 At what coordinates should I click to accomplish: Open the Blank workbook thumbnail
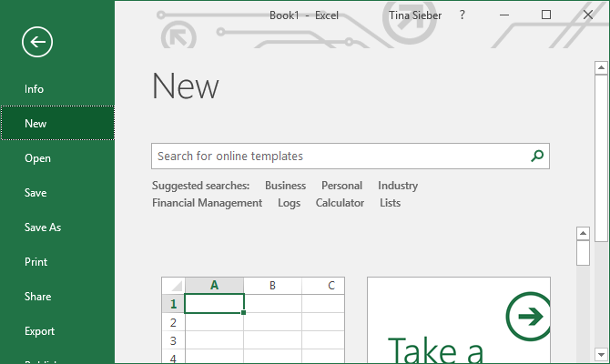pyautogui.click(x=253, y=320)
